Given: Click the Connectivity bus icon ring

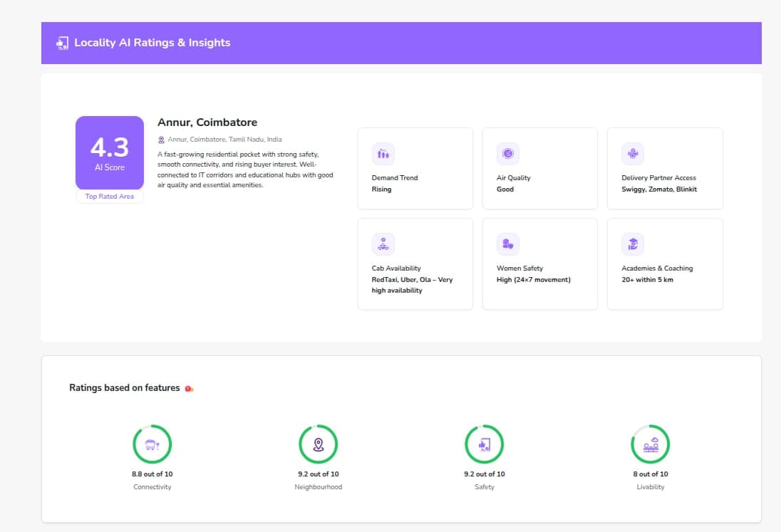Looking at the screenshot, I should pyautogui.click(x=152, y=444).
